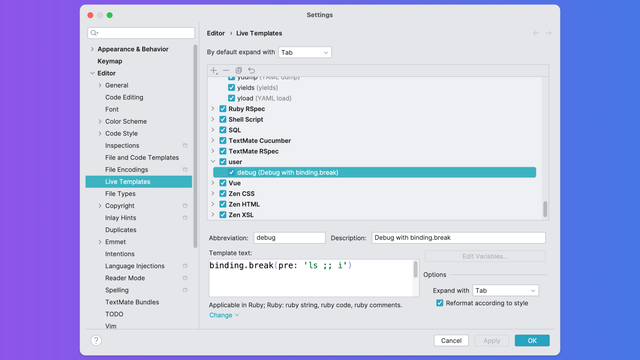Open the TextMate Bundles settings page
640x360 pixels.
[132, 302]
